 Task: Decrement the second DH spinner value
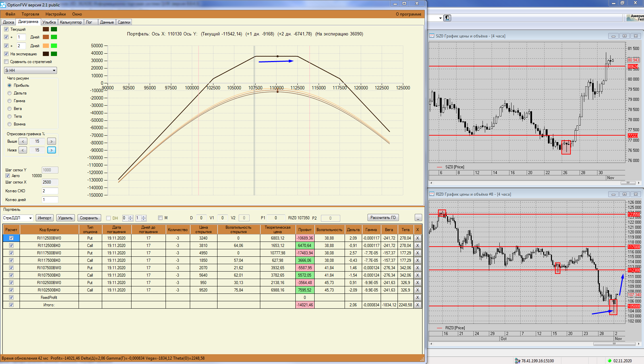click(144, 220)
